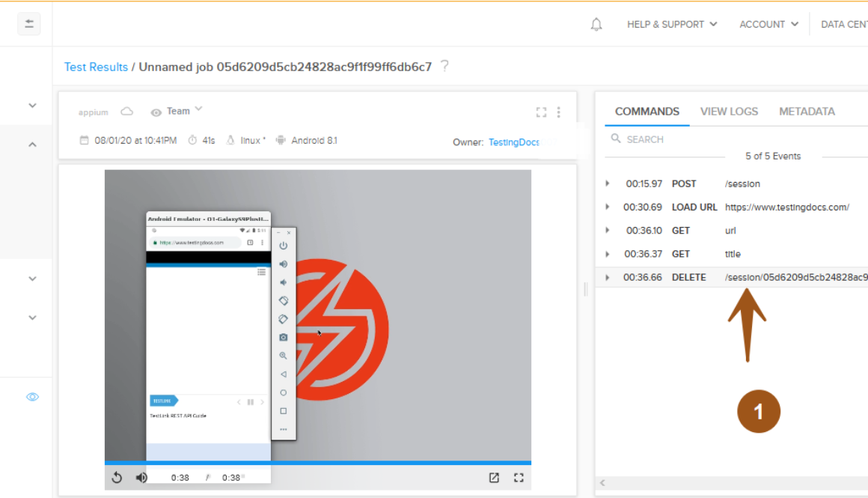Image resolution: width=868 pixels, height=498 pixels.
Task: Expand the third sidebar chevron
Action: 33,279
